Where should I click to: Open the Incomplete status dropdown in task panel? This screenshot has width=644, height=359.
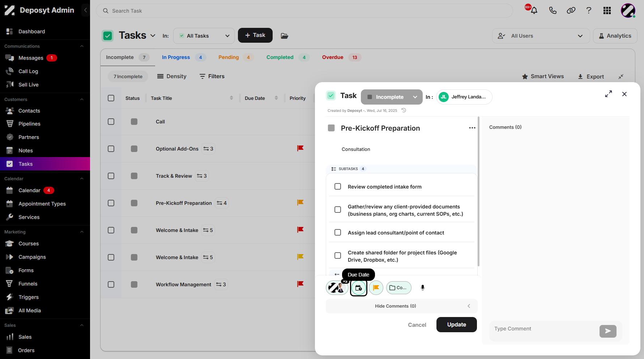click(392, 97)
